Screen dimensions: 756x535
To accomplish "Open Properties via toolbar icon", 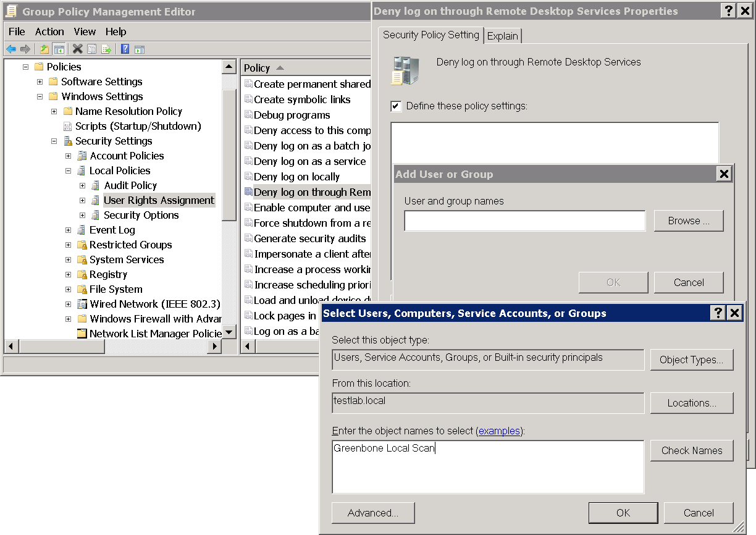I will 91,49.
